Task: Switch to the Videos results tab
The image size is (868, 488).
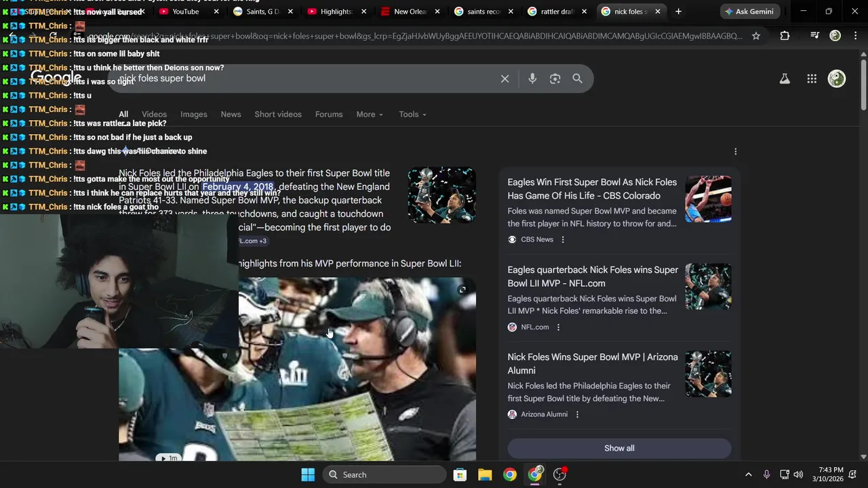Action: click(x=154, y=114)
